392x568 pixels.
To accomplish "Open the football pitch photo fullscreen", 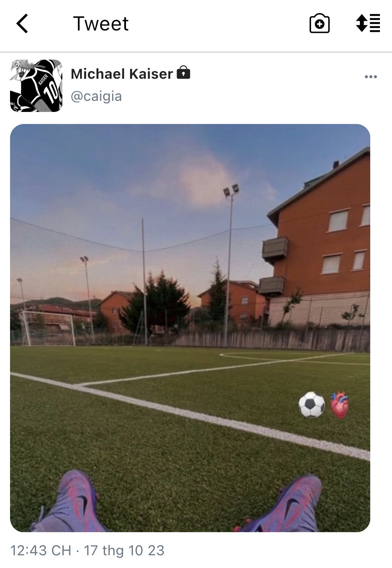I will click(x=190, y=328).
